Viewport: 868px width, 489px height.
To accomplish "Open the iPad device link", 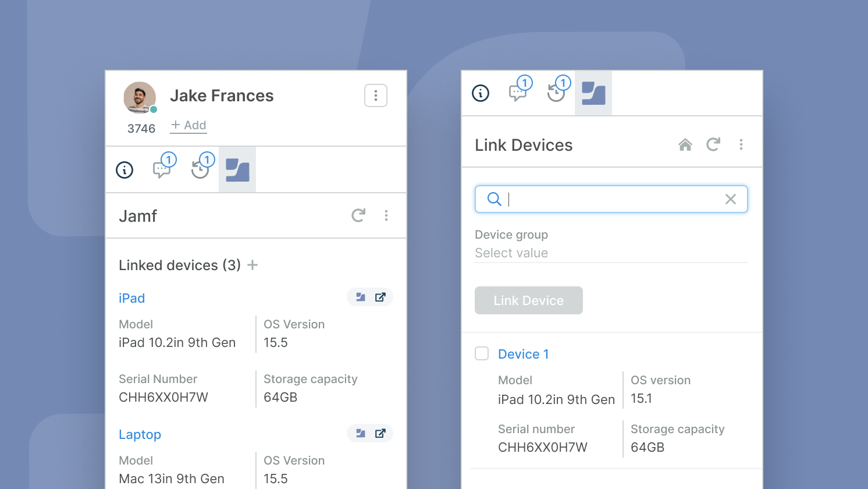I will pos(132,298).
